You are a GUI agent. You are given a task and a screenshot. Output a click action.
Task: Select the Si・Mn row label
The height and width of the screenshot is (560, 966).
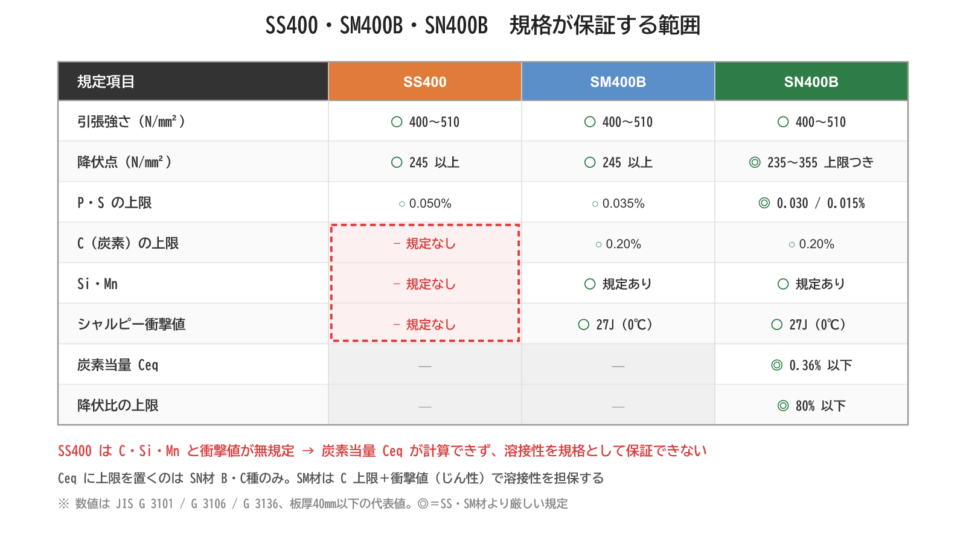pyautogui.click(x=98, y=284)
